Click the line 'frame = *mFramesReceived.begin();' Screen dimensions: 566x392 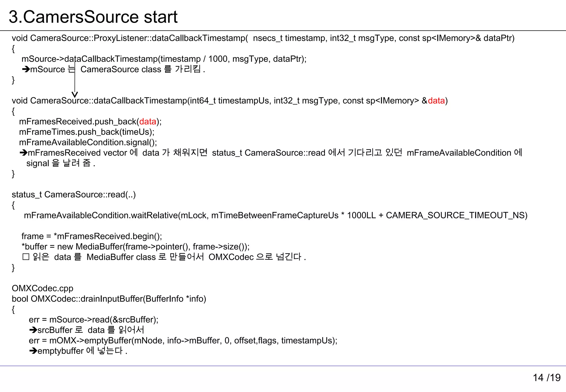tap(92, 236)
